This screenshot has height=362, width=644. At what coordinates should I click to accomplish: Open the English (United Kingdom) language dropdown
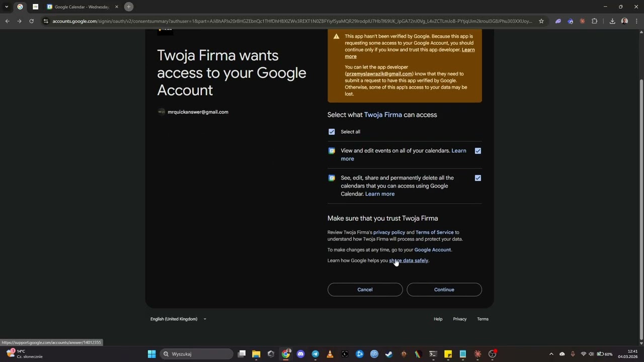point(178,319)
